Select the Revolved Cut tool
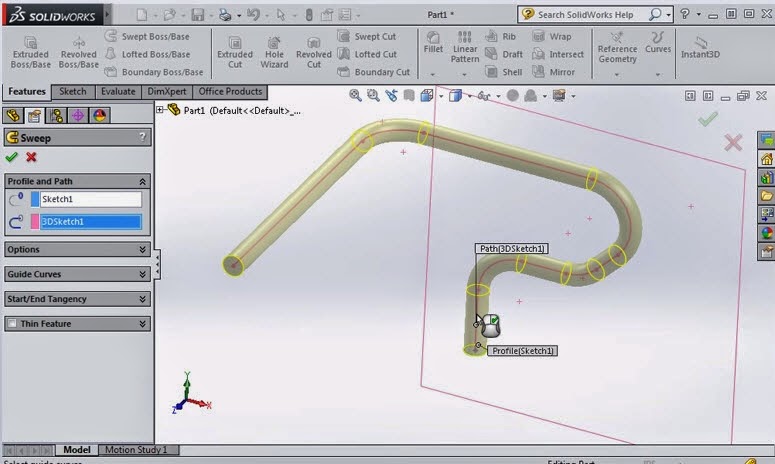This screenshot has width=775, height=464. [x=313, y=52]
